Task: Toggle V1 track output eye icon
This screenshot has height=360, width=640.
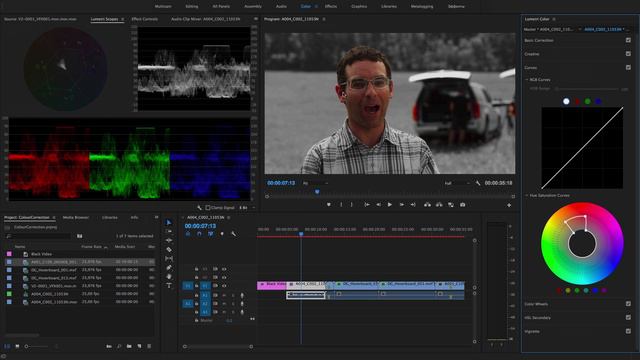Action: pos(224,286)
